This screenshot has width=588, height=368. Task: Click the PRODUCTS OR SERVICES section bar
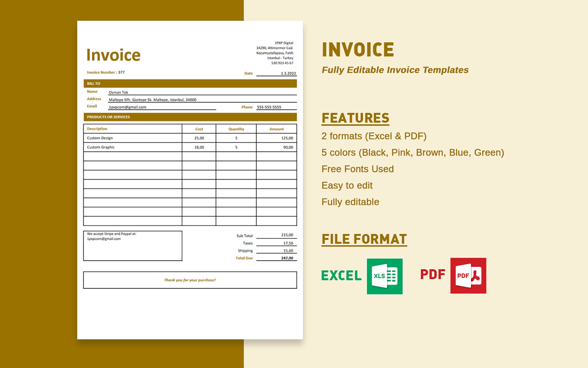[191, 118]
